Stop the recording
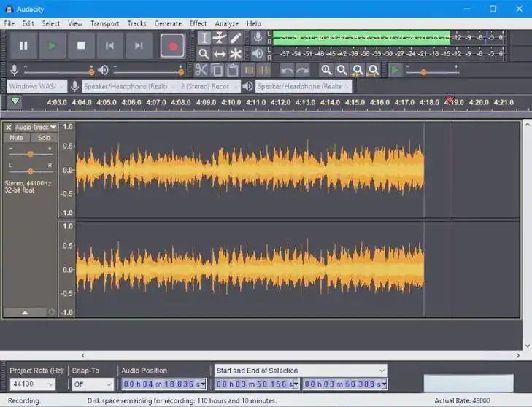532x407 pixels. tap(81, 45)
